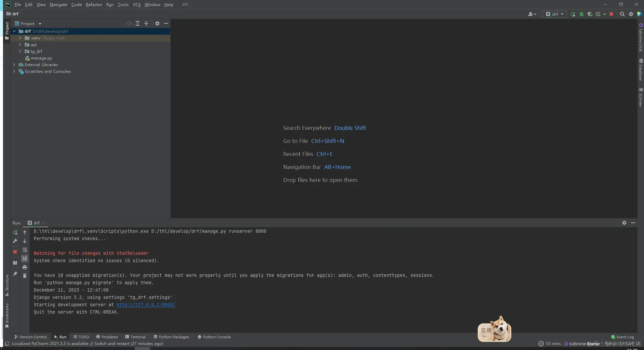
Task: Collapse the drf root folder
Action: tap(14, 31)
